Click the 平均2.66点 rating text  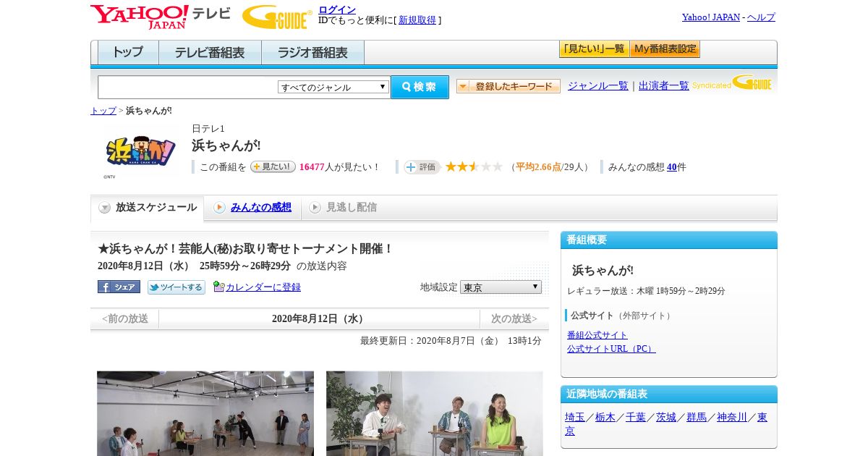click(x=538, y=167)
